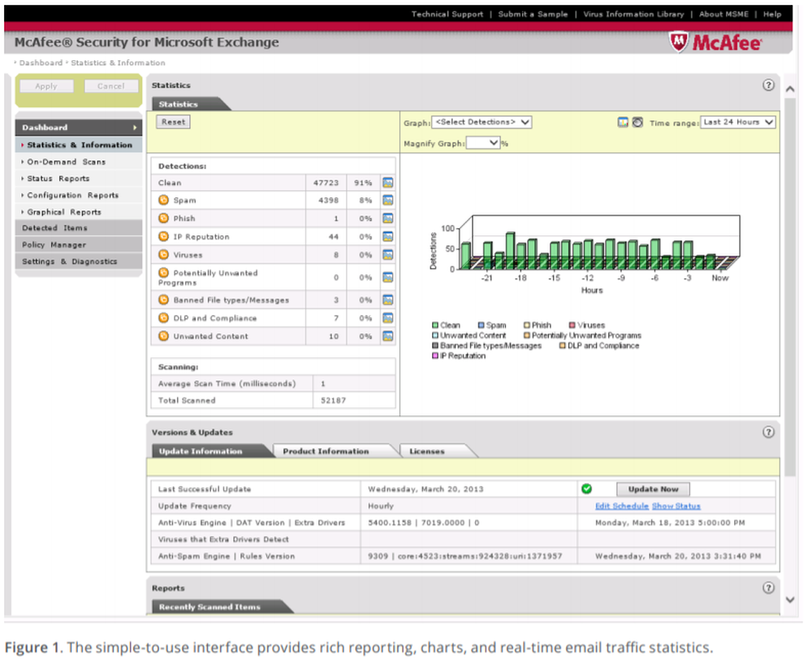
Task: Open graph icon for Unwanted Content
Action: coord(387,336)
